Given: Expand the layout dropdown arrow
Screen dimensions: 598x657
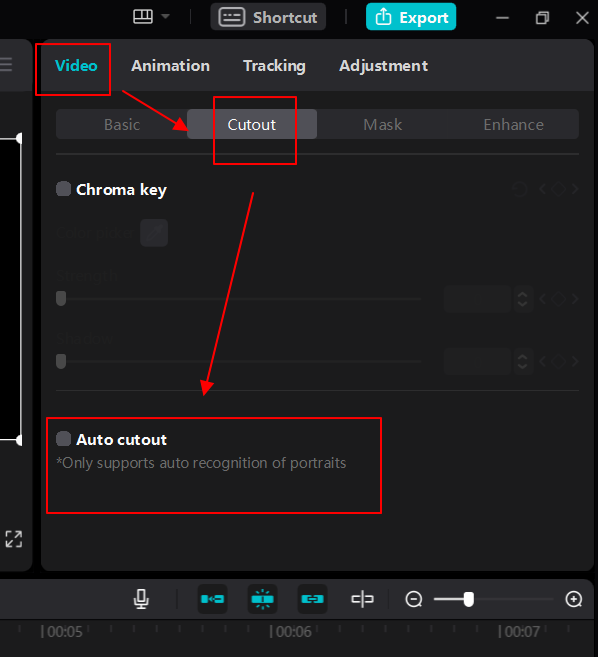Looking at the screenshot, I should [165, 17].
